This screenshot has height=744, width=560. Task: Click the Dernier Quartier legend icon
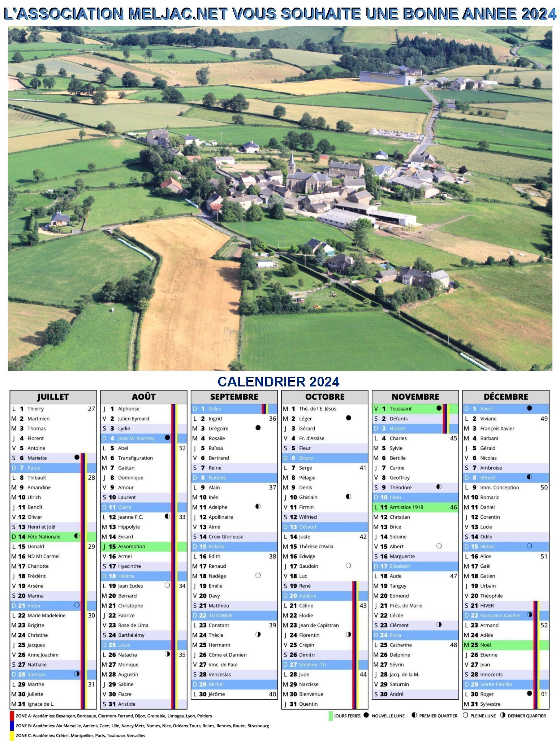(503, 715)
